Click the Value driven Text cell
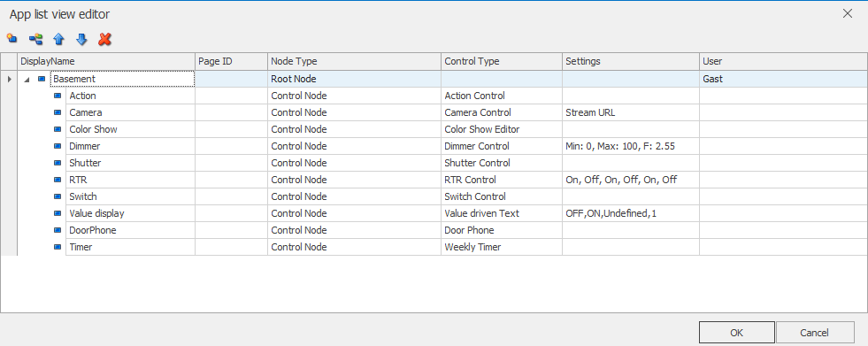 [x=502, y=213]
